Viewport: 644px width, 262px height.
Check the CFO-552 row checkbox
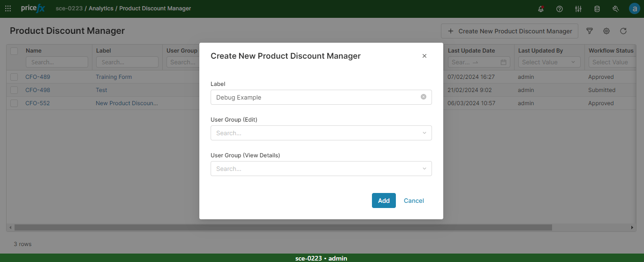(x=14, y=103)
